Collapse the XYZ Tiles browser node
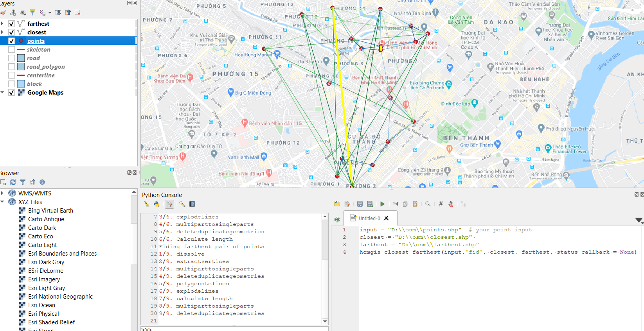 [x=2, y=202]
